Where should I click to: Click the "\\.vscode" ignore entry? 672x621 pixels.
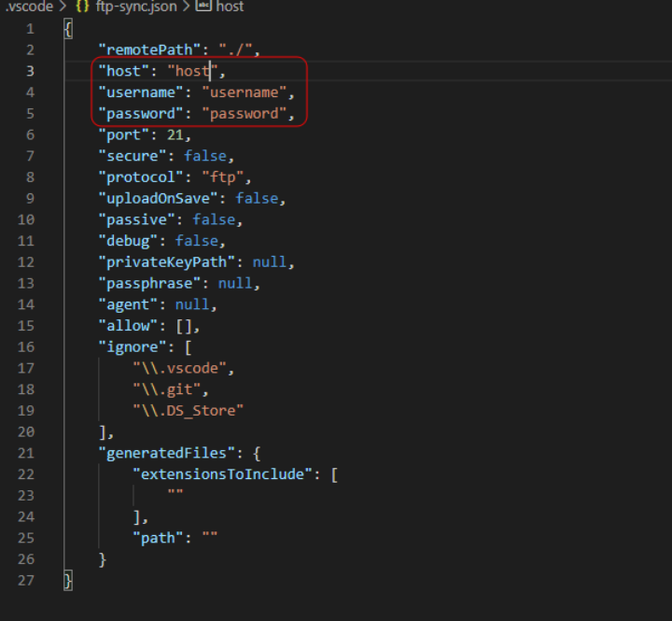(x=179, y=368)
